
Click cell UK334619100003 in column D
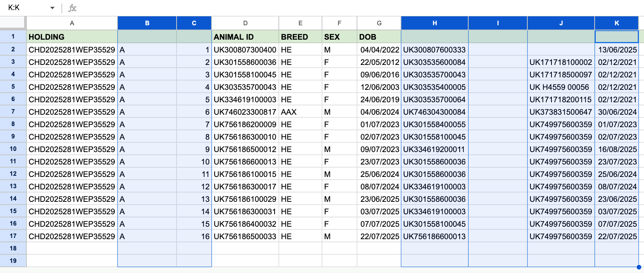(245, 99)
